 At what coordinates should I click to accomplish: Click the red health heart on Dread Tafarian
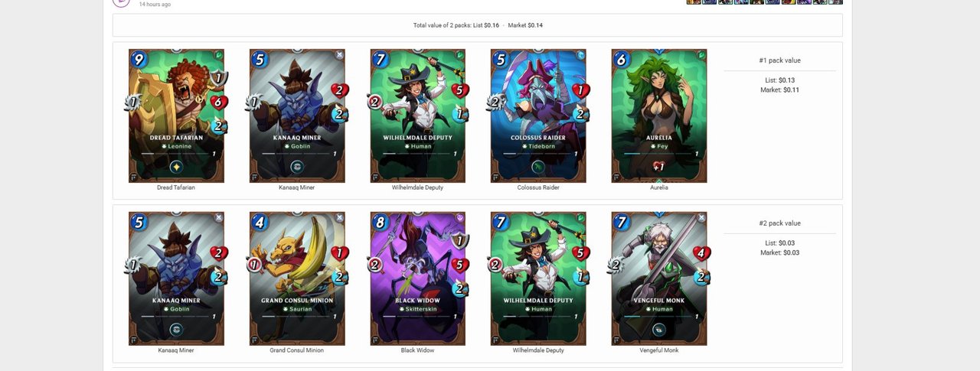pos(220,102)
